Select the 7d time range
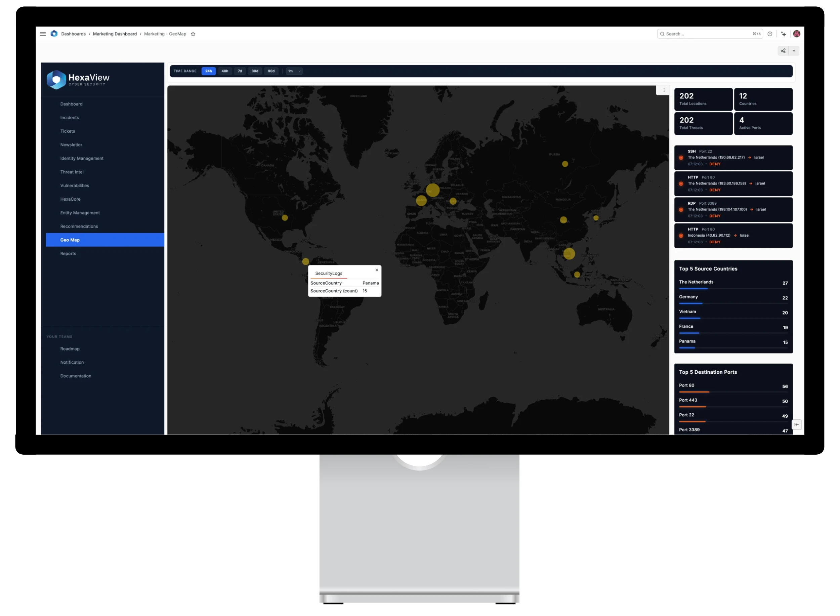The height and width of the screenshot is (616, 840). pos(240,71)
